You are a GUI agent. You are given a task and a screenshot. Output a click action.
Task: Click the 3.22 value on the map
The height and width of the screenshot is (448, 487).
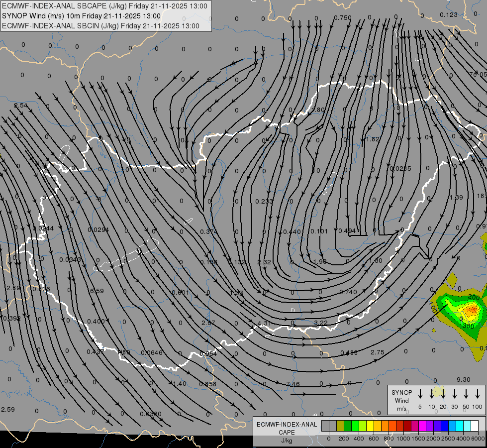(x=321, y=323)
